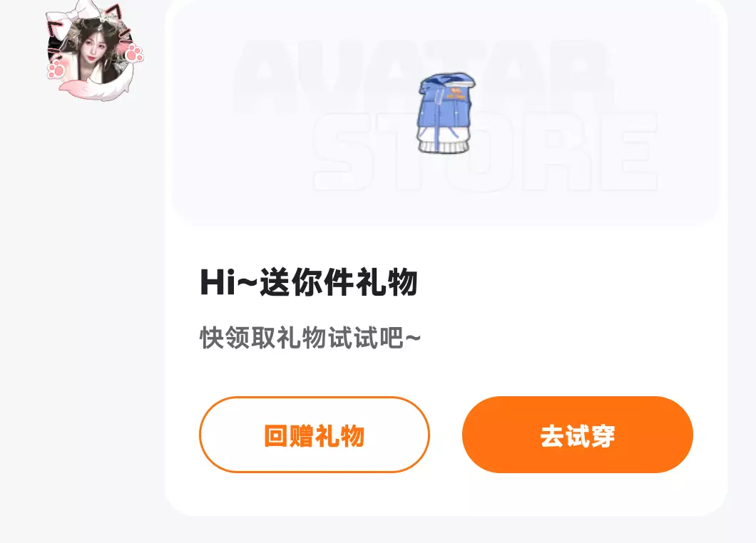Click the pink paw right of avatar
This screenshot has height=543, width=756.
pos(135,53)
